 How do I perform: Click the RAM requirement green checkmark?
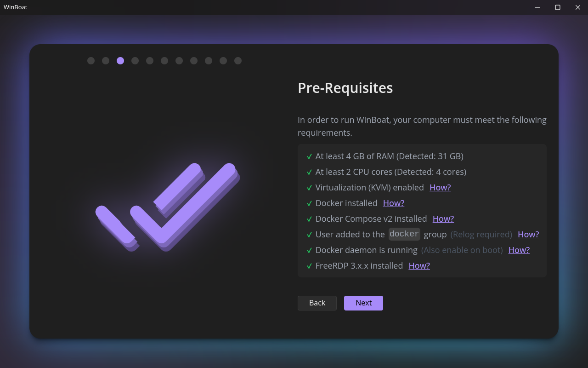[x=310, y=156]
